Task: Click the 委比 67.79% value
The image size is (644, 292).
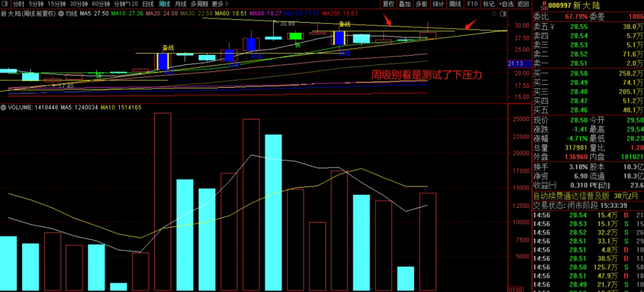Action: pos(577,17)
